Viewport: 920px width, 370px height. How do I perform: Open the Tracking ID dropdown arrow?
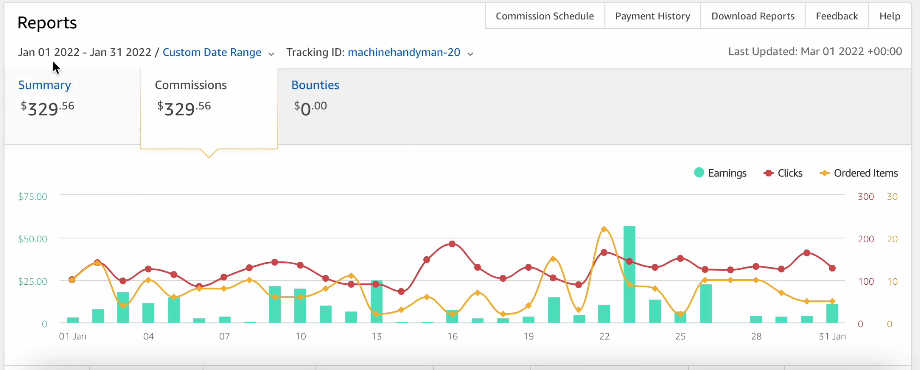click(x=470, y=53)
